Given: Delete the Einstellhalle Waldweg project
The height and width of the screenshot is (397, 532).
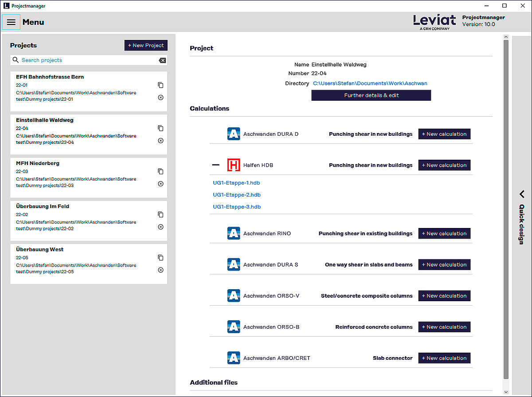Looking at the screenshot, I should click(160, 141).
